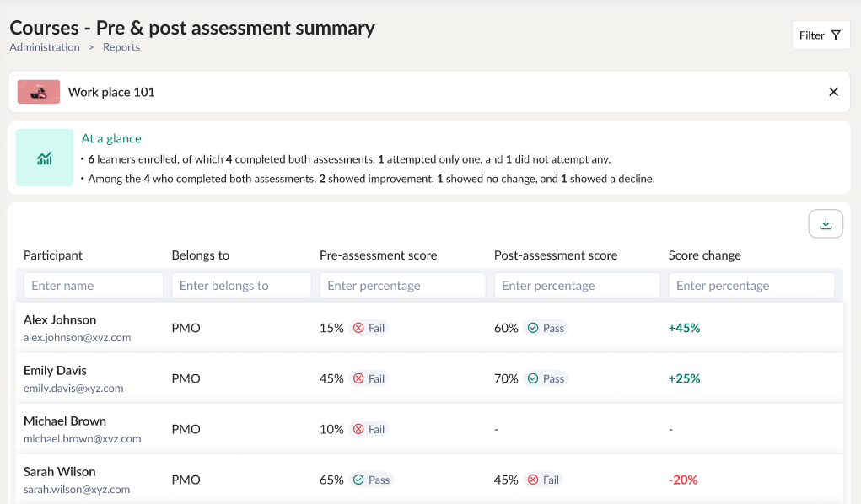Dismiss the Work place 101 banner

(x=833, y=91)
